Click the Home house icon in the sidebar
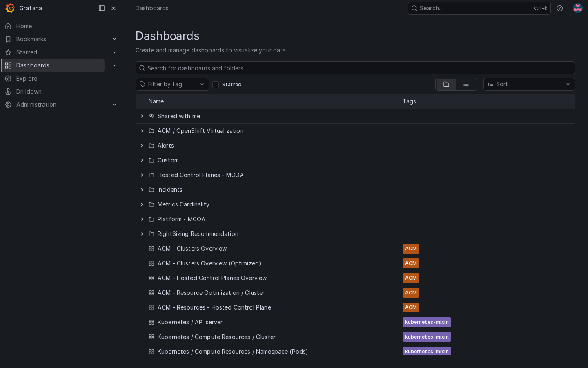The width and height of the screenshot is (588, 368). click(x=8, y=26)
